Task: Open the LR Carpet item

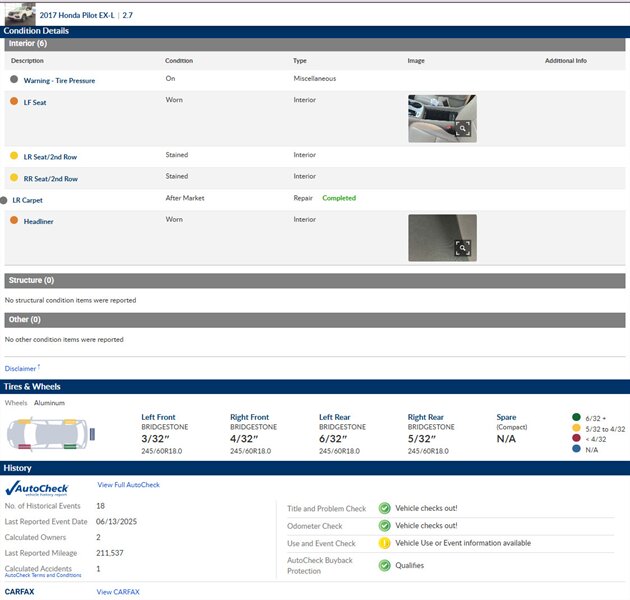Action: pyautogui.click(x=27, y=200)
